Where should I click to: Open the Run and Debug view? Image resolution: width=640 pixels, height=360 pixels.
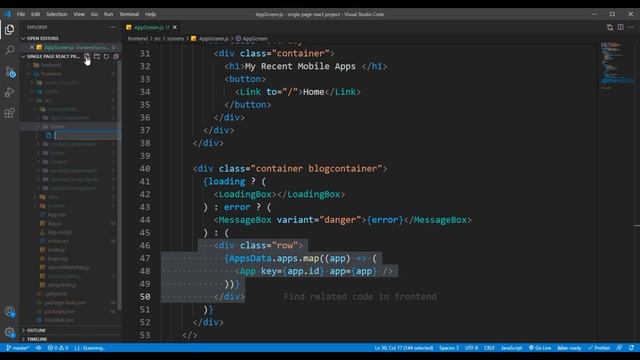9,92
